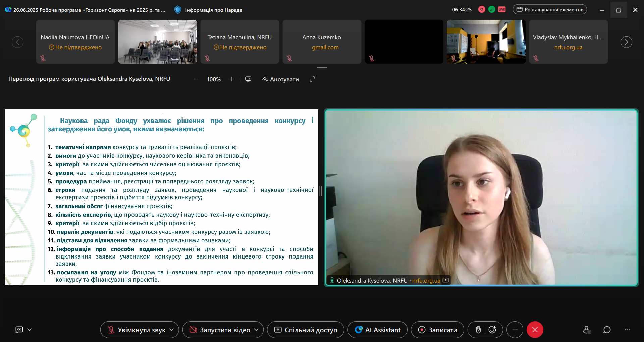This screenshot has height=342, width=644.
Task: Open the meeting info shield icon
Action: tap(178, 10)
